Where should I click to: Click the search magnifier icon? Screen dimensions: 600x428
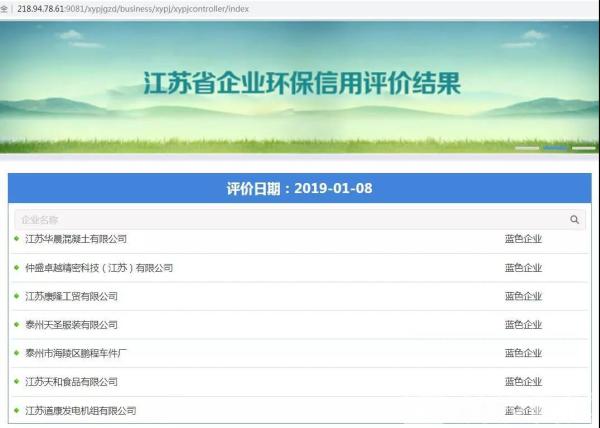coord(574,220)
